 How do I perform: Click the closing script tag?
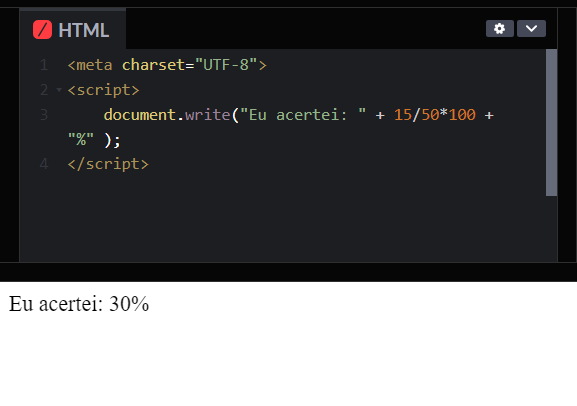tap(108, 164)
